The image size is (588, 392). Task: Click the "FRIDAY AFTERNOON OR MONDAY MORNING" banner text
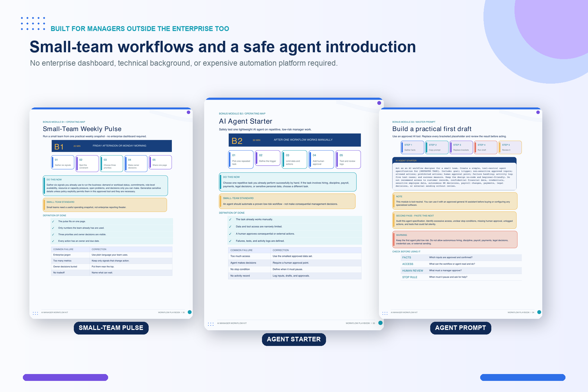point(120,146)
